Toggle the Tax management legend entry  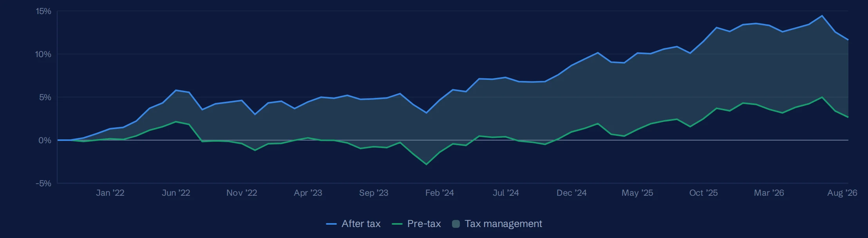497,224
